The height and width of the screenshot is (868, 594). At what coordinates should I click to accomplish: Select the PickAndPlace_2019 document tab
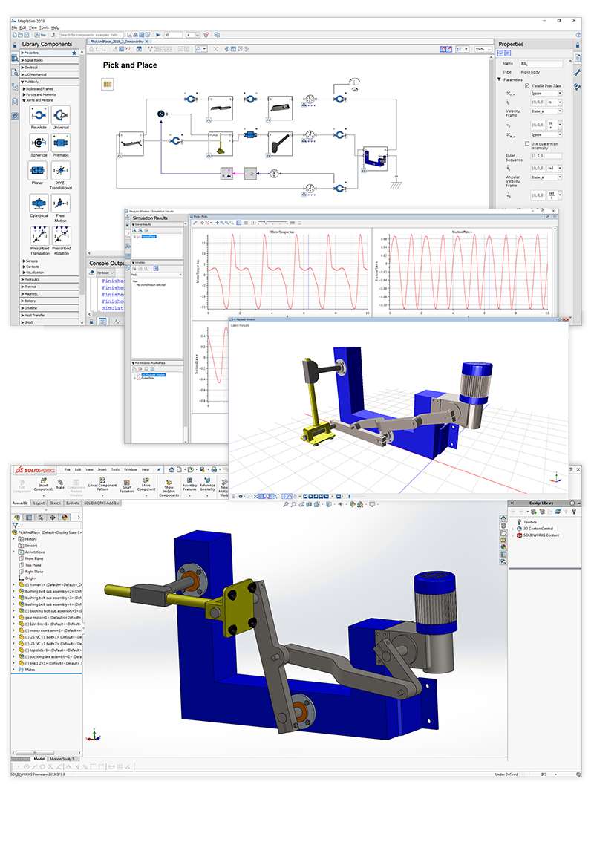click(119, 42)
